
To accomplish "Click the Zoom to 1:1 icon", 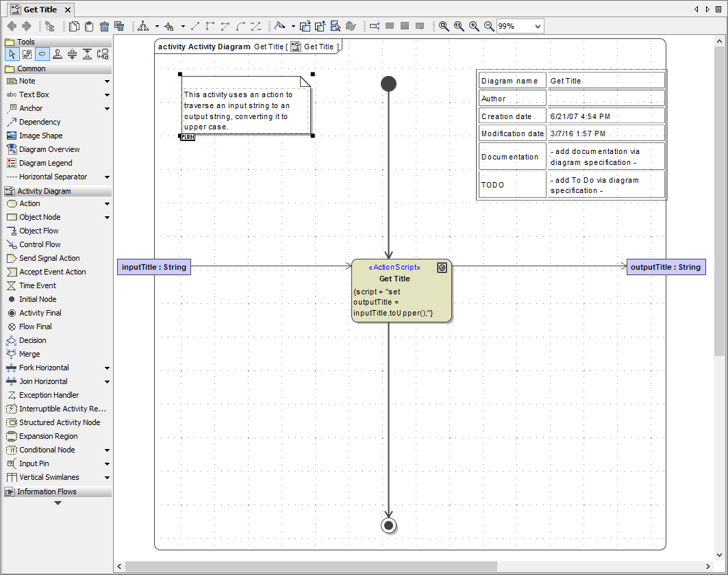I will pyautogui.click(x=459, y=26).
